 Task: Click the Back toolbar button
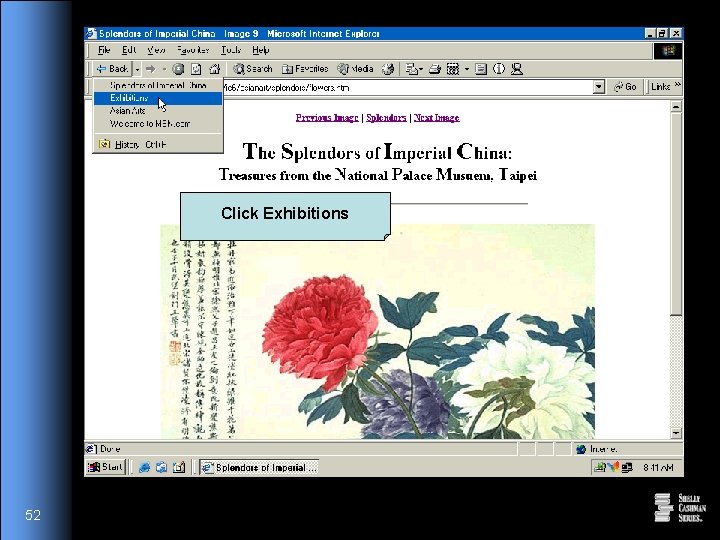click(x=112, y=69)
